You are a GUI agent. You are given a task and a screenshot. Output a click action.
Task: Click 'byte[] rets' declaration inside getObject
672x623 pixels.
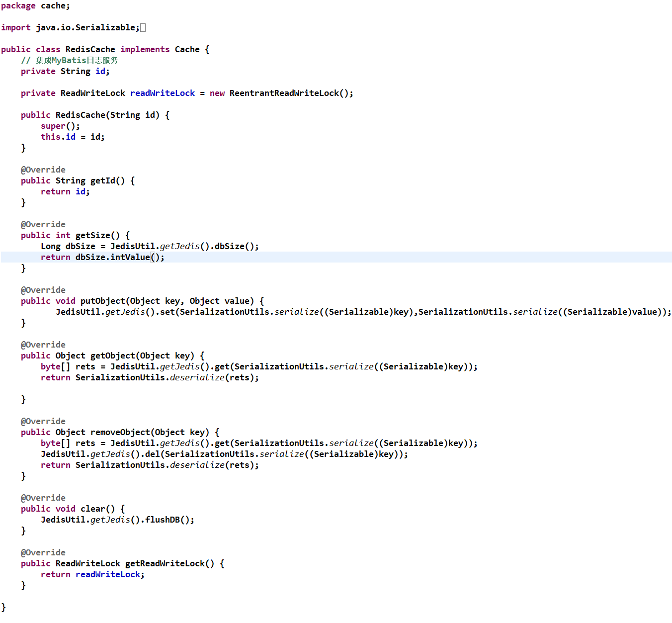pos(68,367)
